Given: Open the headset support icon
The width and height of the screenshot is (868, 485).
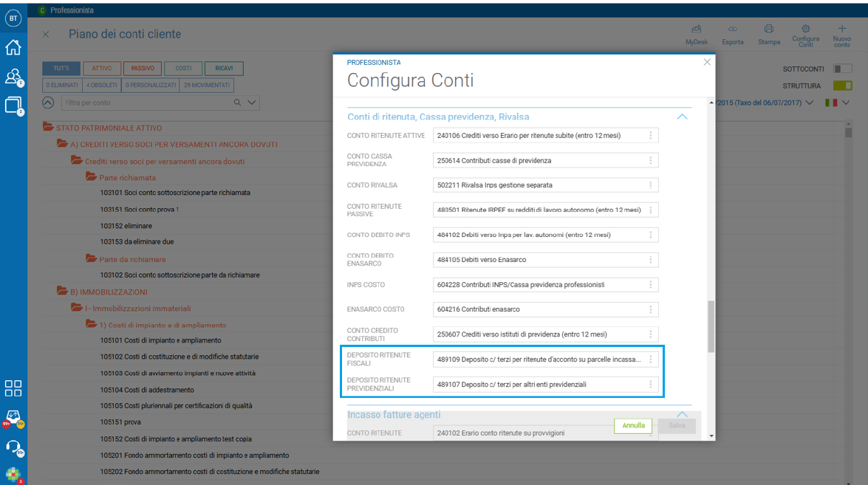Looking at the screenshot, I should pos(13,447).
